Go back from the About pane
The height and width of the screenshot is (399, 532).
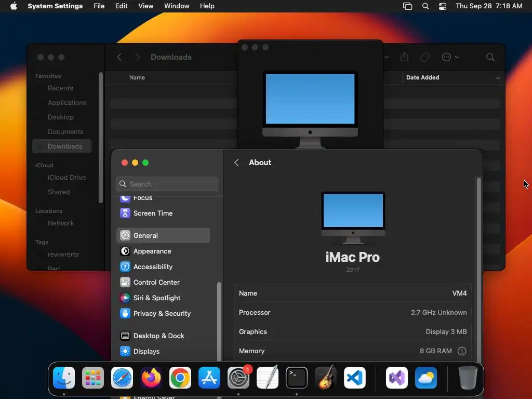click(x=236, y=163)
